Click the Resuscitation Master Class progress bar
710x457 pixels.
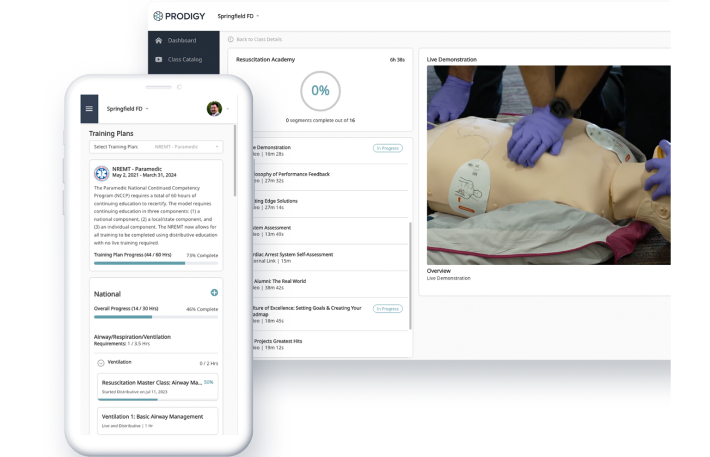click(x=158, y=399)
